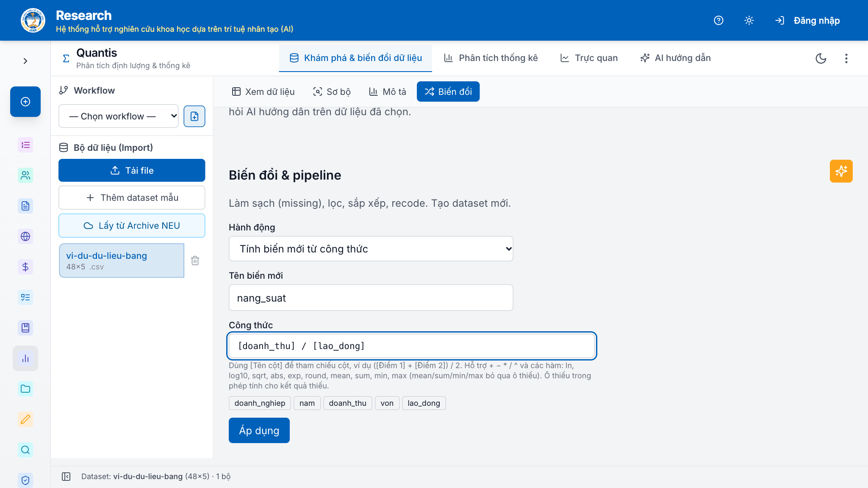
Task: Toggle light theme sun icon in header
Action: pyautogui.click(x=749, y=20)
